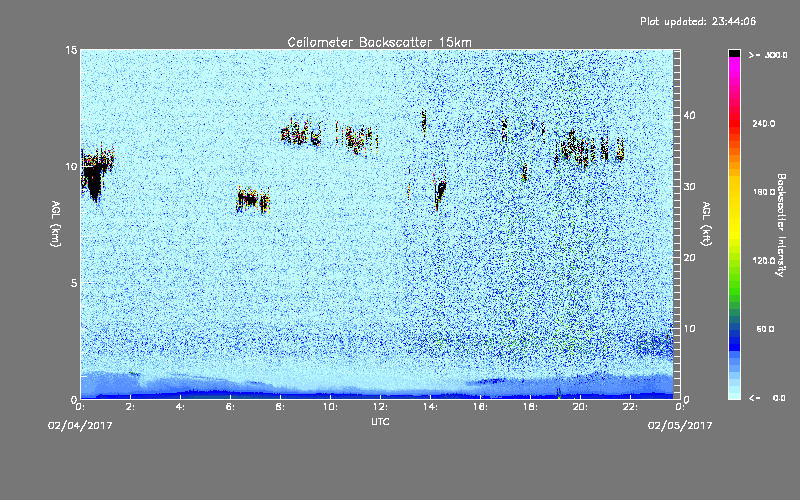Viewport: 800px width, 500px height.
Task: Click the 18: hour tick label
Action: [x=530, y=407]
